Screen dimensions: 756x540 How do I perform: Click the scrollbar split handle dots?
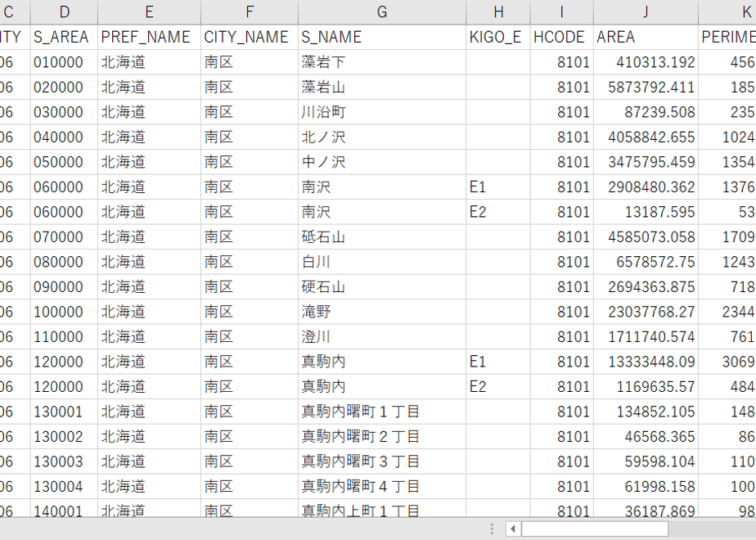pyautogui.click(x=491, y=529)
